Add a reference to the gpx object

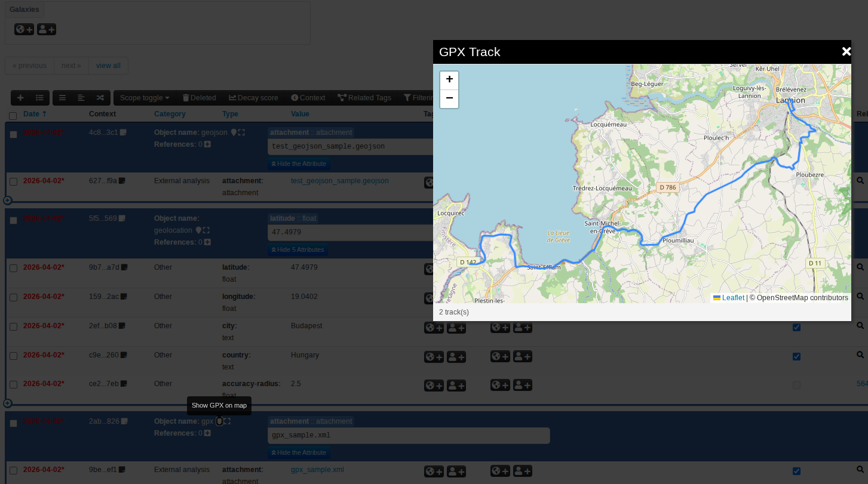(x=207, y=433)
